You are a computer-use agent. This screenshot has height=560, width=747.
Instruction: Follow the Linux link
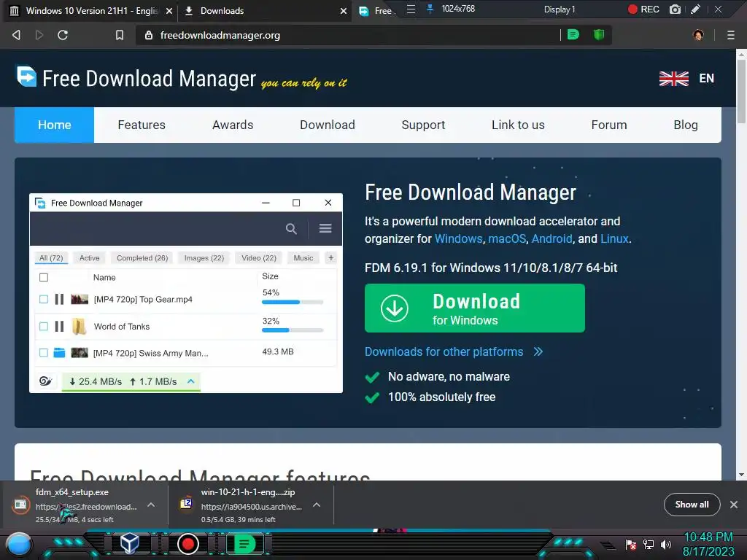614,238
